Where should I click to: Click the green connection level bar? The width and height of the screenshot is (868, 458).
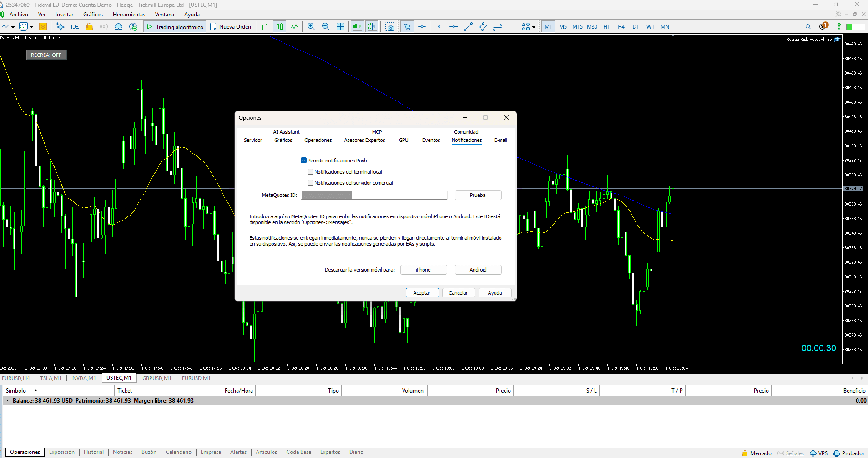point(855,27)
